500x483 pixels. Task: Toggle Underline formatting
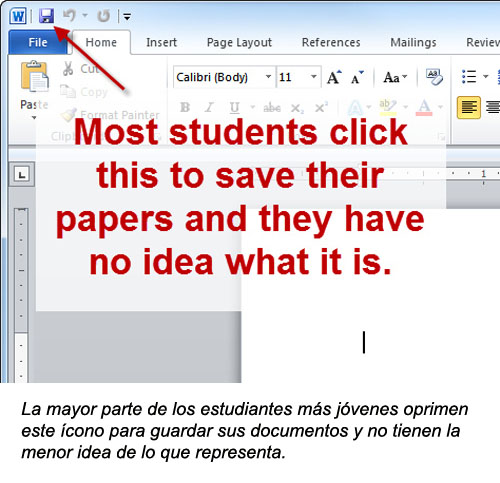(234, 107)
